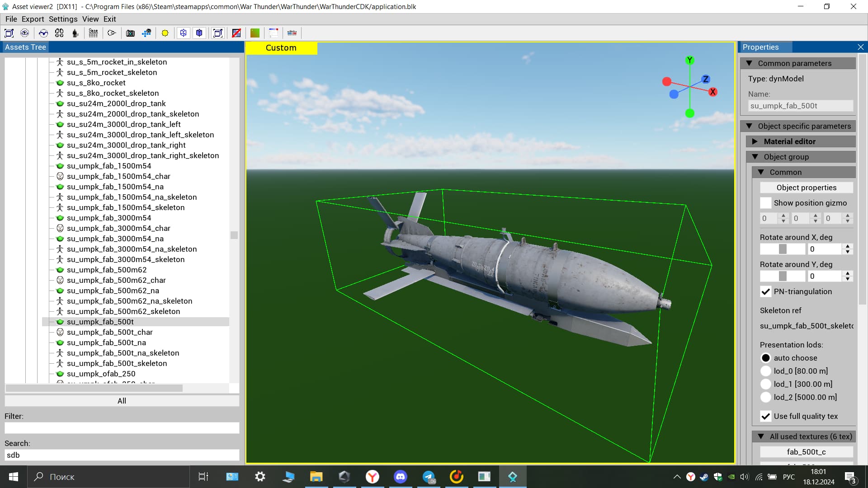Click the volume speaker tray icon
This screenshot has height=488, width=868.
tap(745, 477)
